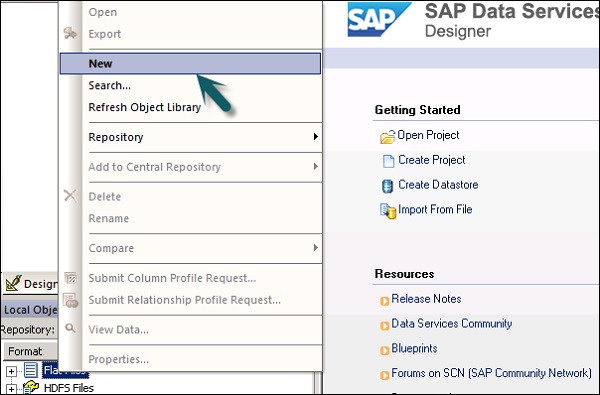
Task: Click the View Data... entry
Action: pos(119,330)
